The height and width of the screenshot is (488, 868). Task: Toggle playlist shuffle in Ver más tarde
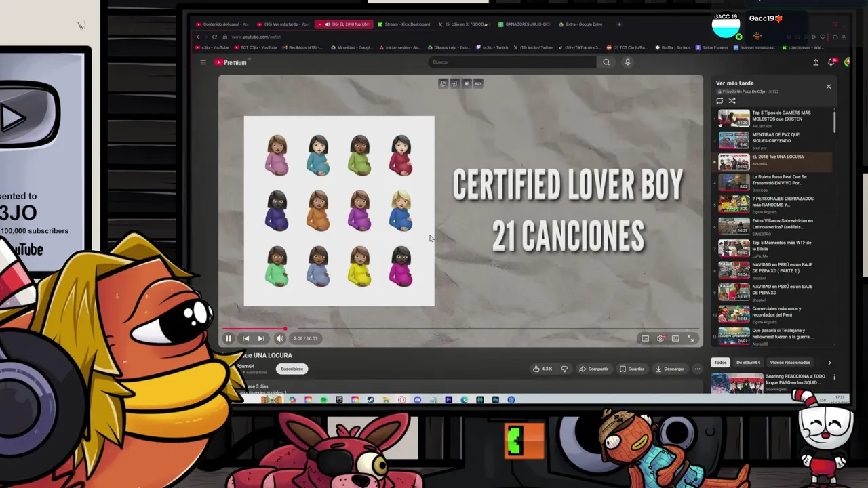[732, 101]
